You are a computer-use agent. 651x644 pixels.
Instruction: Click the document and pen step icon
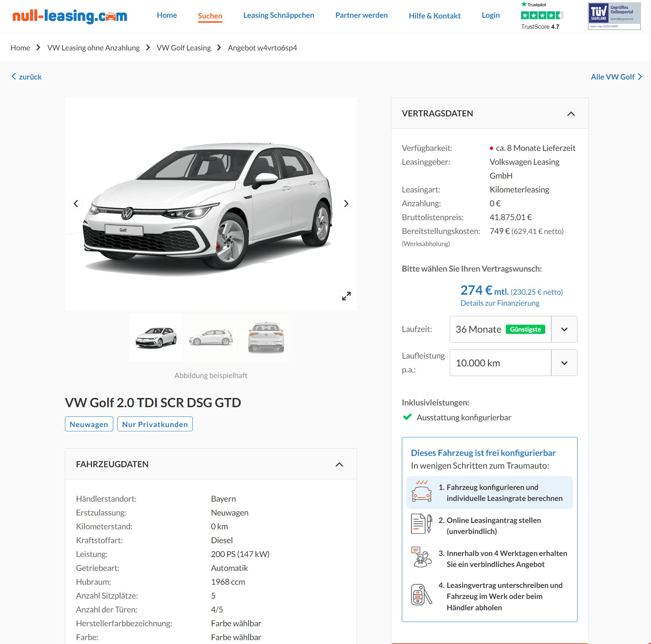click(421, 524)
